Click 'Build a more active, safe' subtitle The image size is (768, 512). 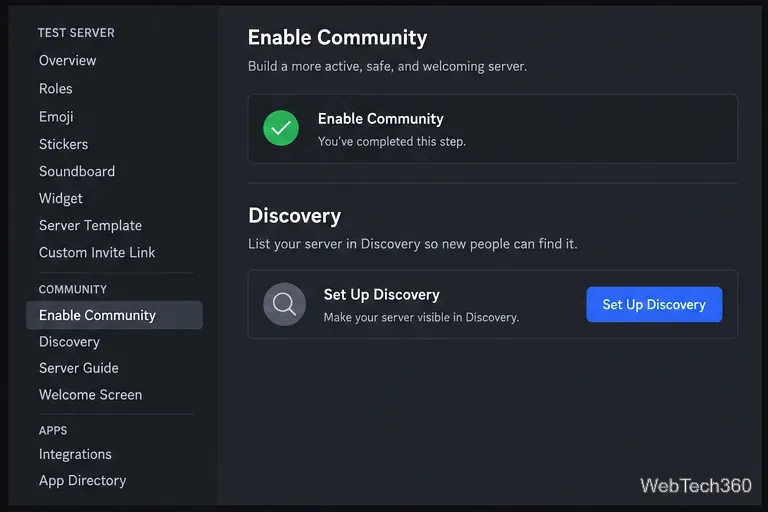point(387,66)
